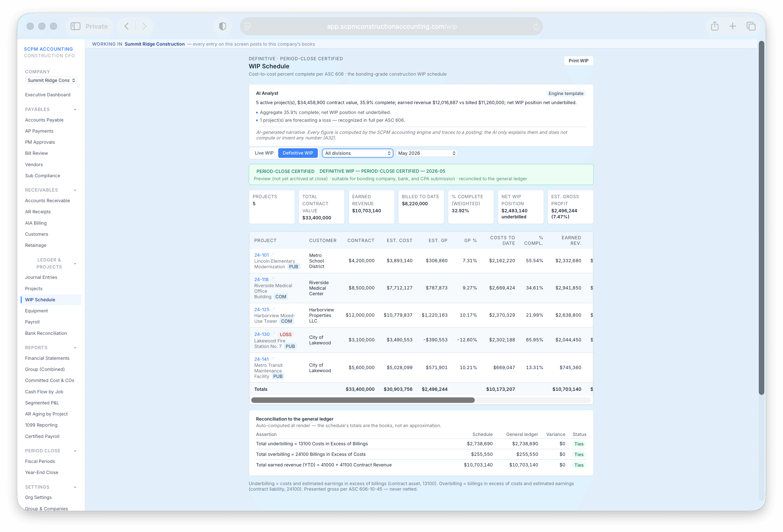Click the browser address bar
Image resolution: width=783 pixels, height=532 pixels.
pos(391,26)
